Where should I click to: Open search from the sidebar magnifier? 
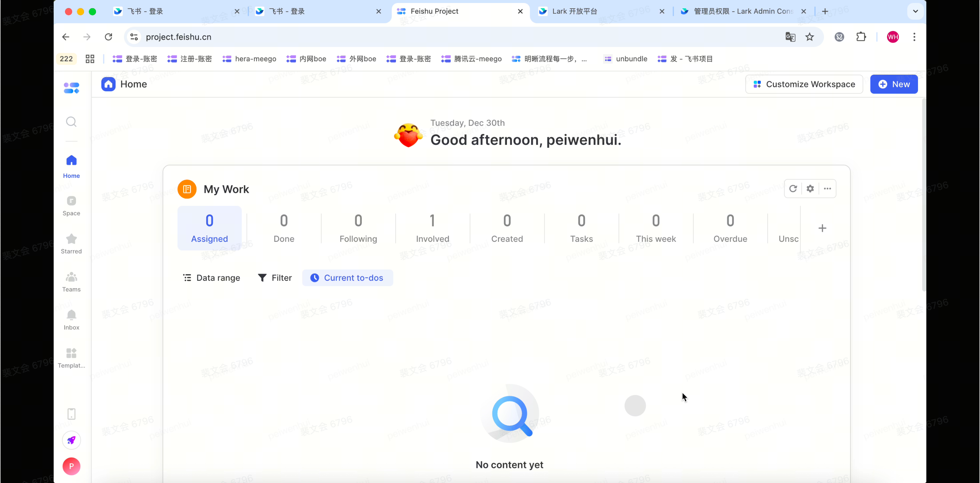pyautogui.click(x=72, y=122)
